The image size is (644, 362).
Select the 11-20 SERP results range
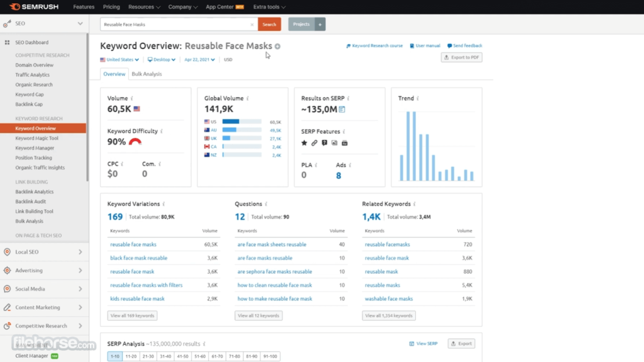coord(131,356)
